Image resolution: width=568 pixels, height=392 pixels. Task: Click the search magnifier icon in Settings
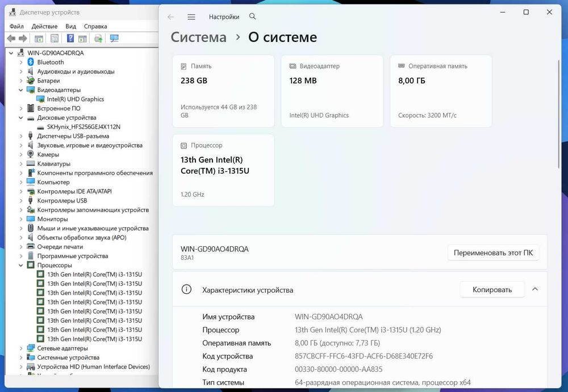click(x=253, y=16)
